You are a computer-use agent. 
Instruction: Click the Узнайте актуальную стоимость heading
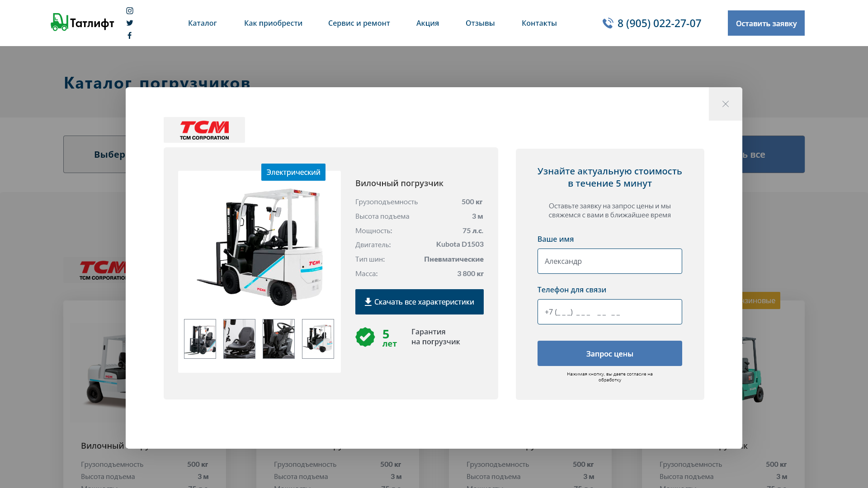[610, 177]
